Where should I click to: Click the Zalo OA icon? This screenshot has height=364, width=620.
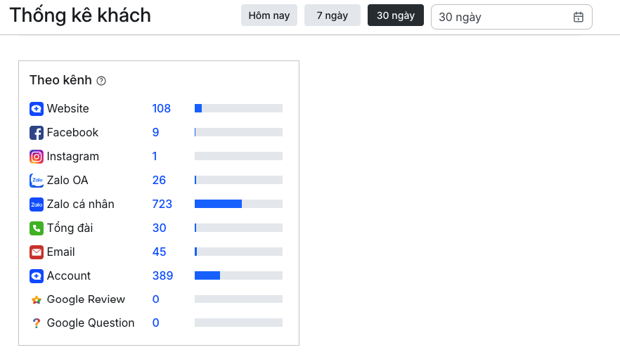37,181
